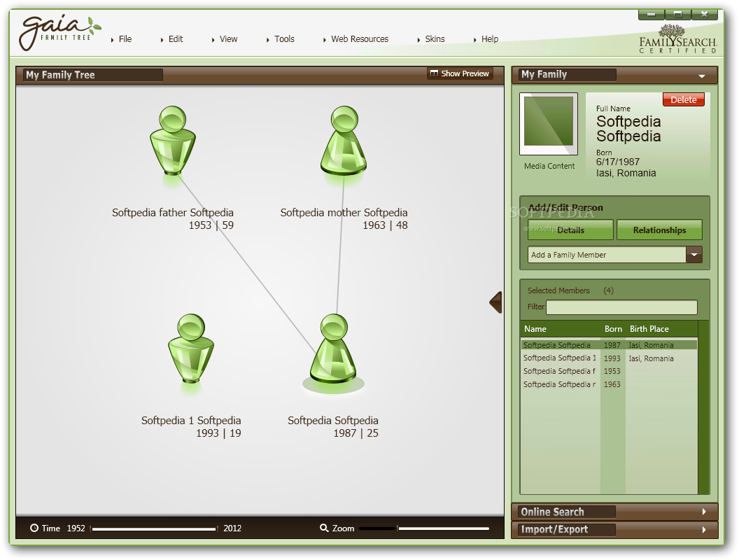Open the Tools menu
Screen dimensions: 739x560
[284, 39]
